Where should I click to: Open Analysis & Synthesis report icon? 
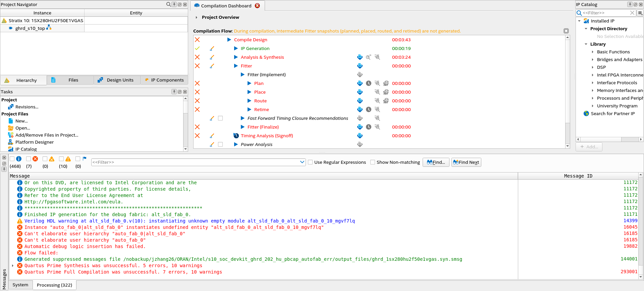tap(360, 57)
